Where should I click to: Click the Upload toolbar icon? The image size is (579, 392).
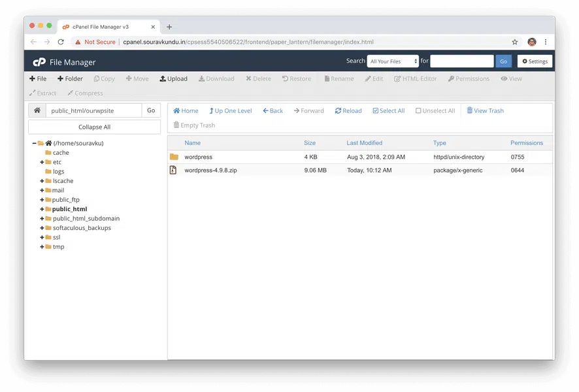163,79
